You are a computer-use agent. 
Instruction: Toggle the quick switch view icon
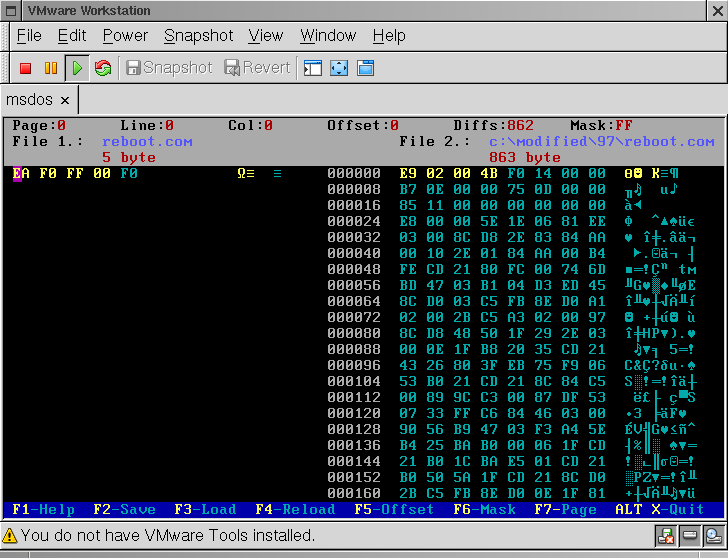click(x=312, y=68)
